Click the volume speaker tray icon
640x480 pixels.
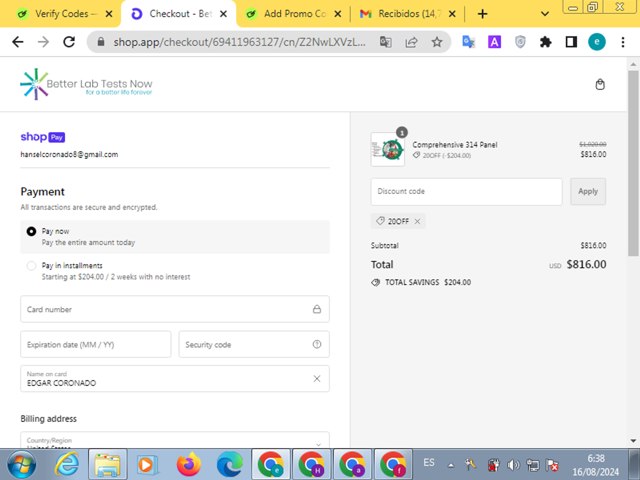click(x=513, y=464)
